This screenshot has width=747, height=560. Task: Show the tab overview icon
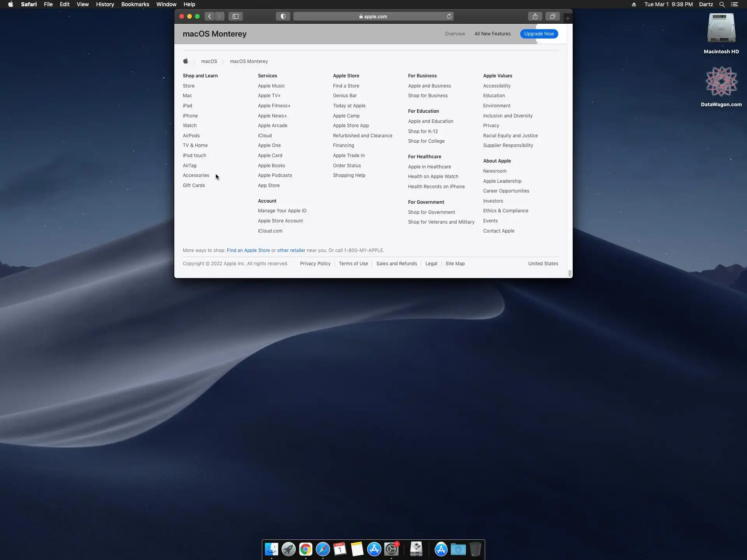point(552,16)
